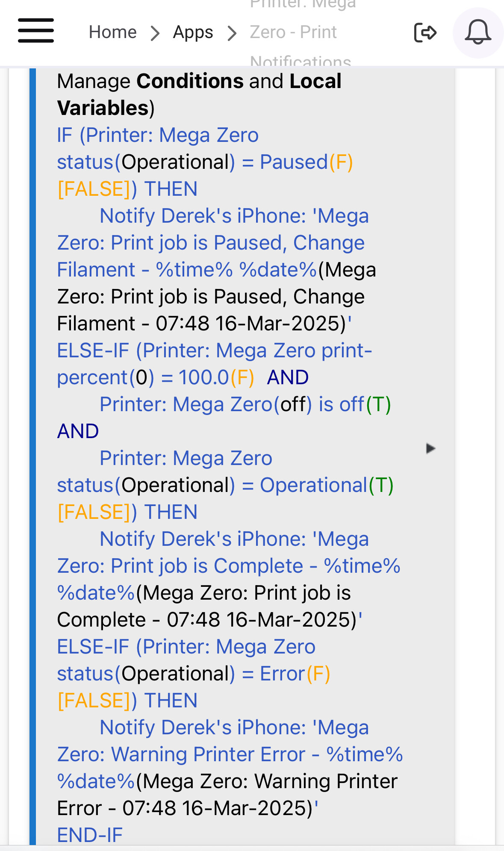Click the 'Print job is Paused' notify action

click(x=217, y=270)
